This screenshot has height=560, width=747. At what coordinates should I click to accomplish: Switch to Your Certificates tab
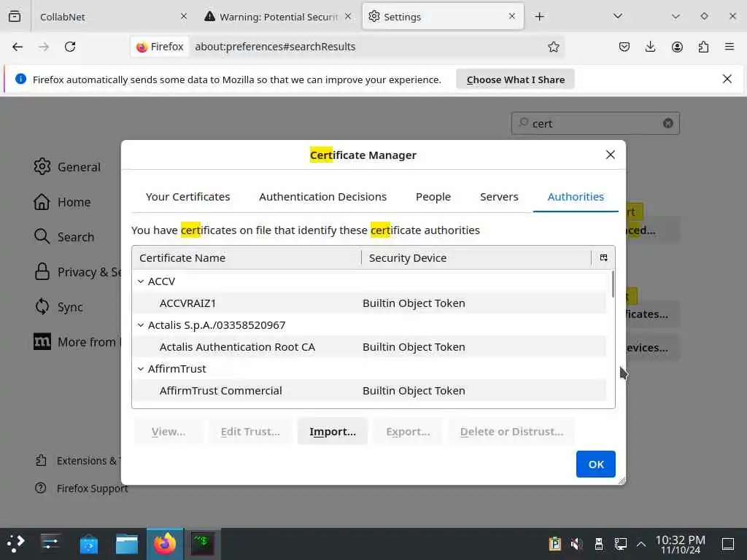[187, 197]
